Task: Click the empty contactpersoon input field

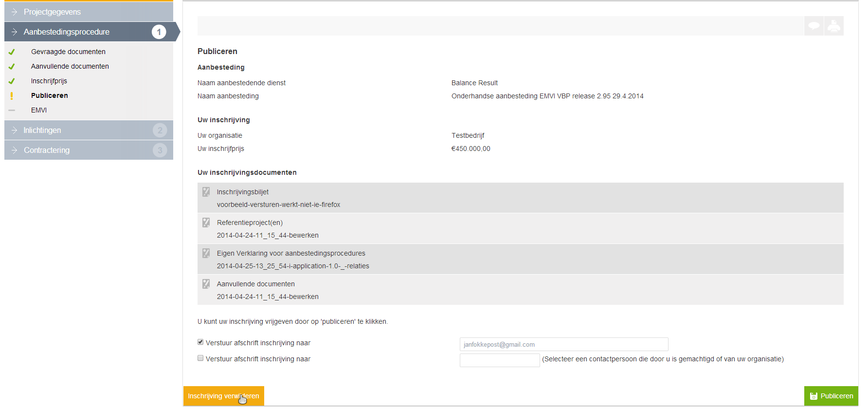Action: click(500, 360)
